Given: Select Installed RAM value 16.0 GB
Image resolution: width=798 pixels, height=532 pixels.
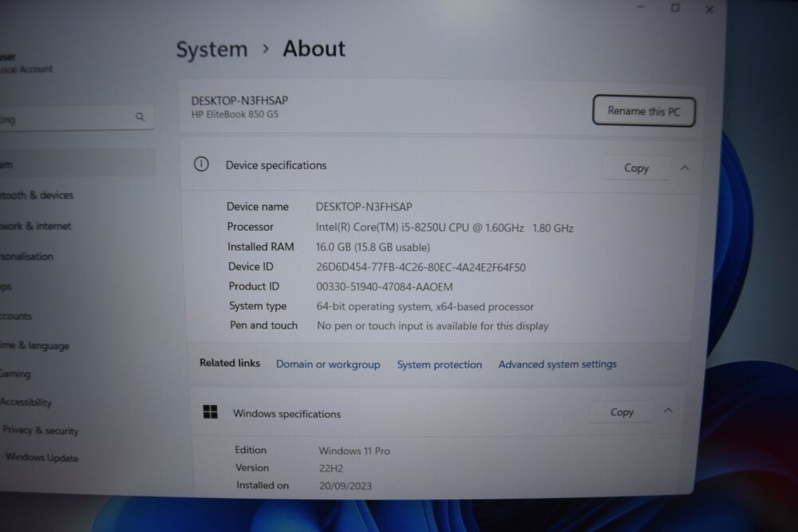Looking at the screenshot, I should (373, 247).
